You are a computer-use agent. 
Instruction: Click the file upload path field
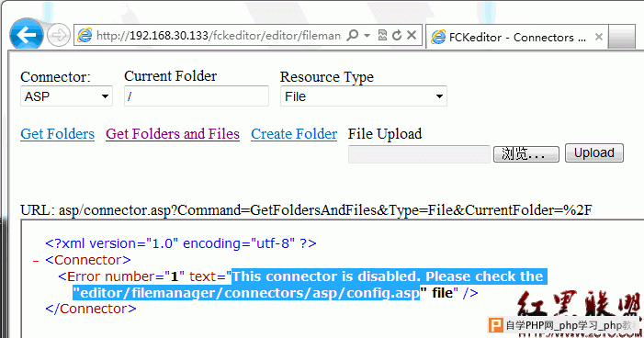[x=419, y=154]
